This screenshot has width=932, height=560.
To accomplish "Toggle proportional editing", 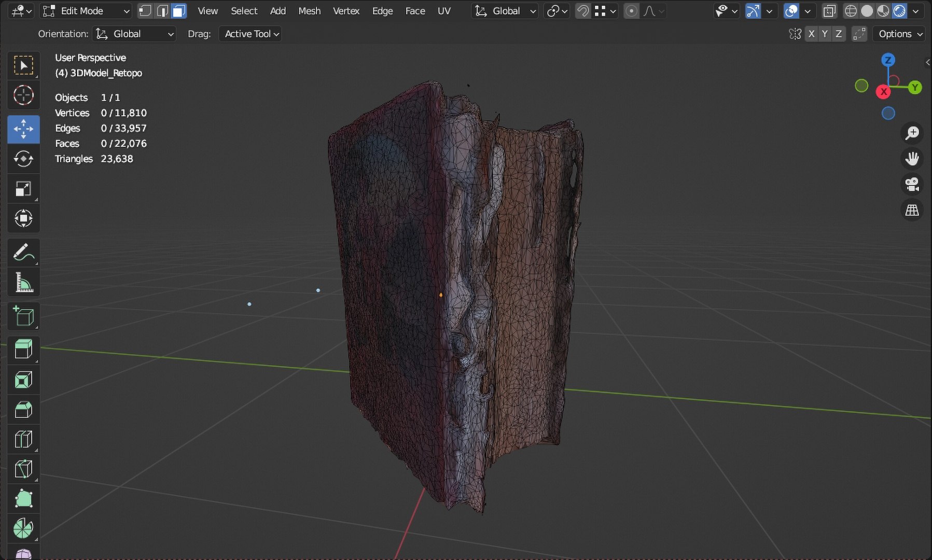I will coord(631,11).
